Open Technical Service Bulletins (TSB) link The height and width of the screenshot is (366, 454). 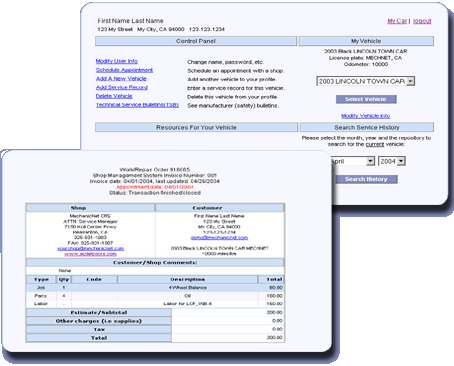tap(137, 105)
